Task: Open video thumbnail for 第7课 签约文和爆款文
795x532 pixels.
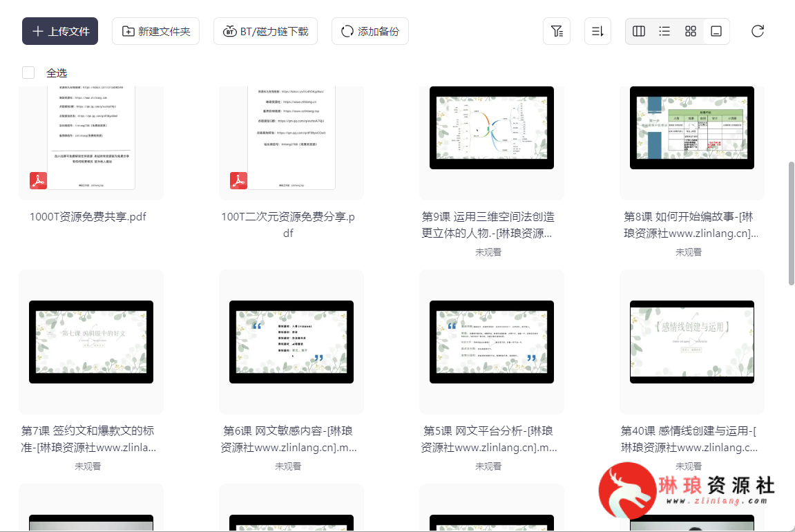Action: pos(91,342)
